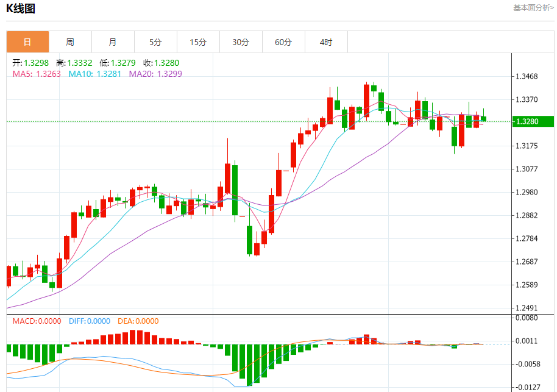Click the 开: 1.3298 opening price value
The image size is (557, 392).
(x=30, y=63)
